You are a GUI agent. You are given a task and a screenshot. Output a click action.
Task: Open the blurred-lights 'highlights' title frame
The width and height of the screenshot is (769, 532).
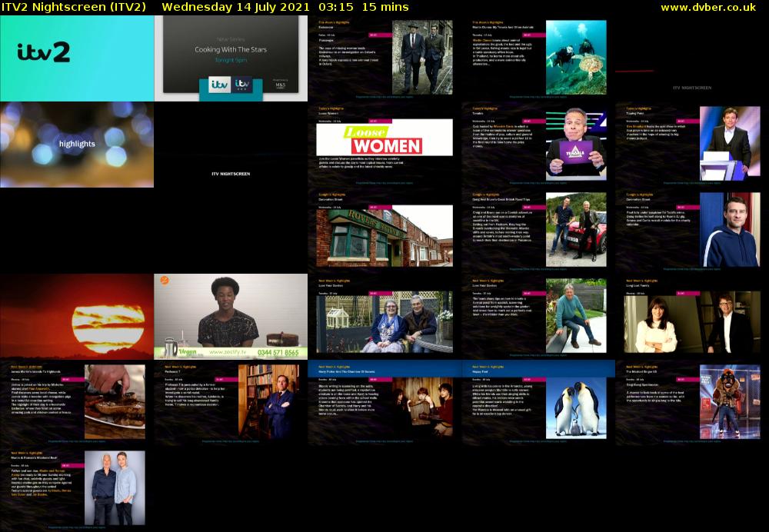tap(77, 145)
